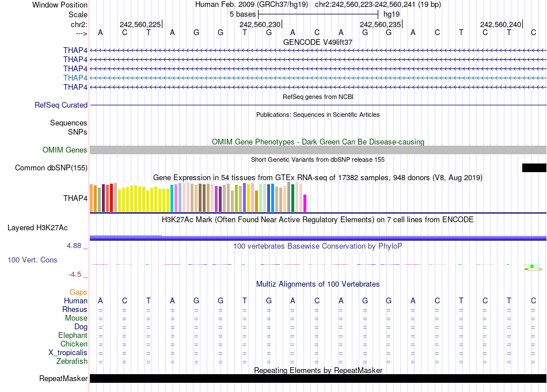Click the 242,560,230 ruler position marker

[x=261, y=24]
